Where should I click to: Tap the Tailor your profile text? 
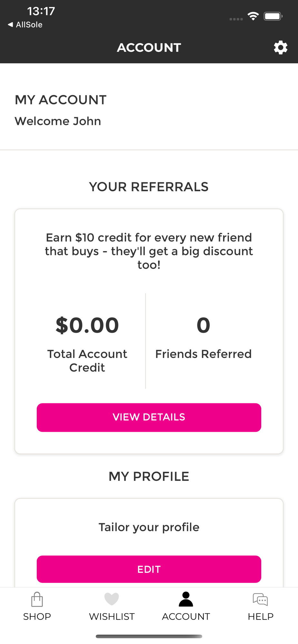pyautogui.click(x=149, y=527)
